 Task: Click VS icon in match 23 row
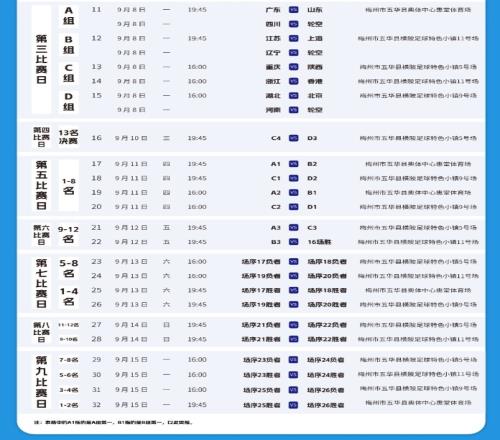[293, 262]
